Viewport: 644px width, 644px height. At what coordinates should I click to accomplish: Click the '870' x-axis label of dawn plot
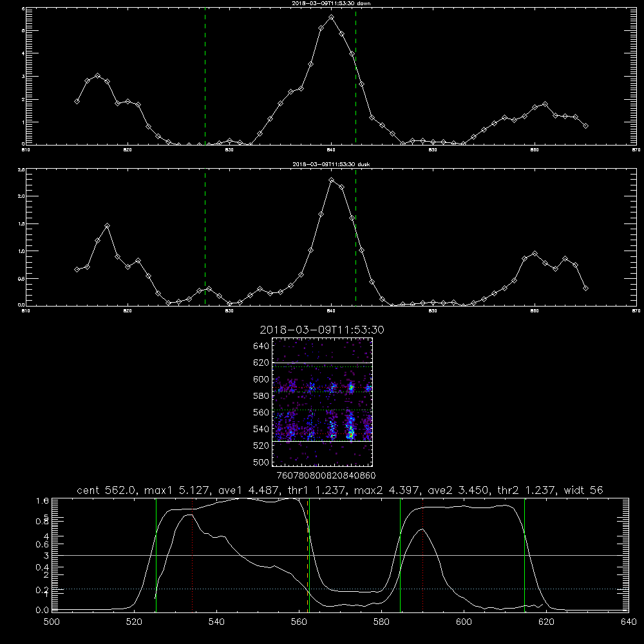pyautogui.click(x=636, y=150)
